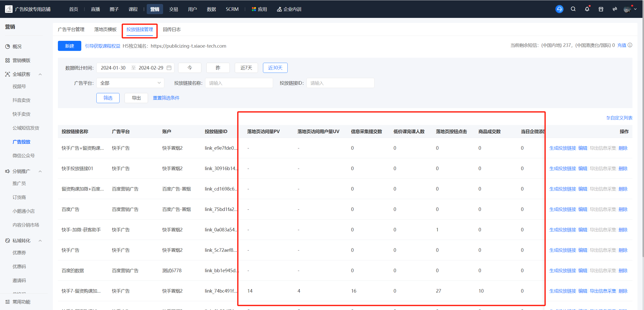
Task: Focus the 投放链接名称 input field
Action: tap(239, 83)
